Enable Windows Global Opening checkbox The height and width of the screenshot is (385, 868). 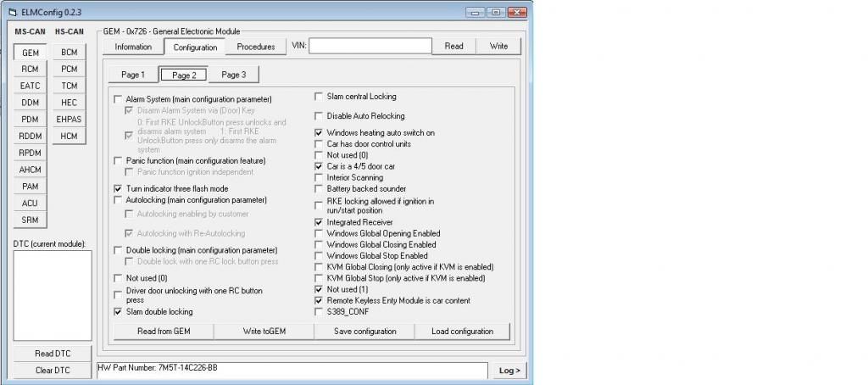pos(319,233)
